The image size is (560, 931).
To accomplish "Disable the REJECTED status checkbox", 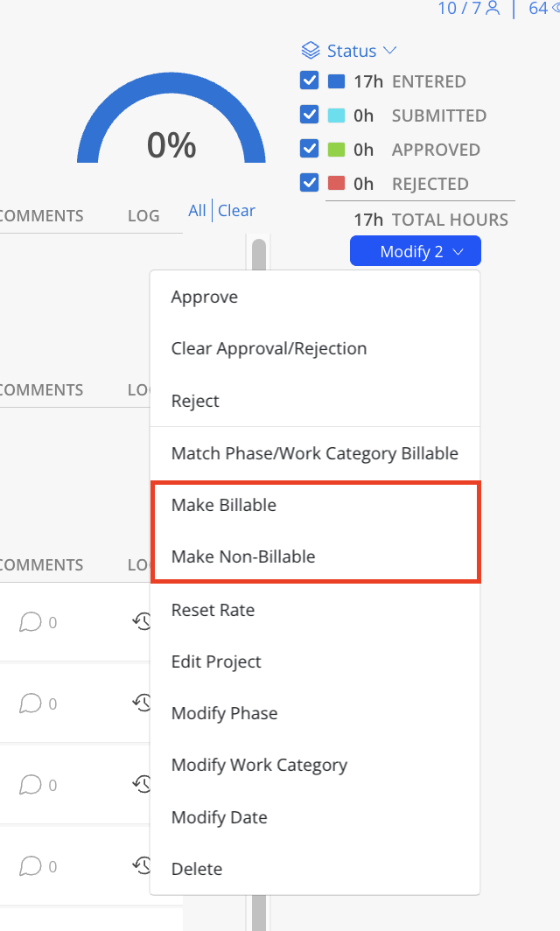I will tap(310, 183).
